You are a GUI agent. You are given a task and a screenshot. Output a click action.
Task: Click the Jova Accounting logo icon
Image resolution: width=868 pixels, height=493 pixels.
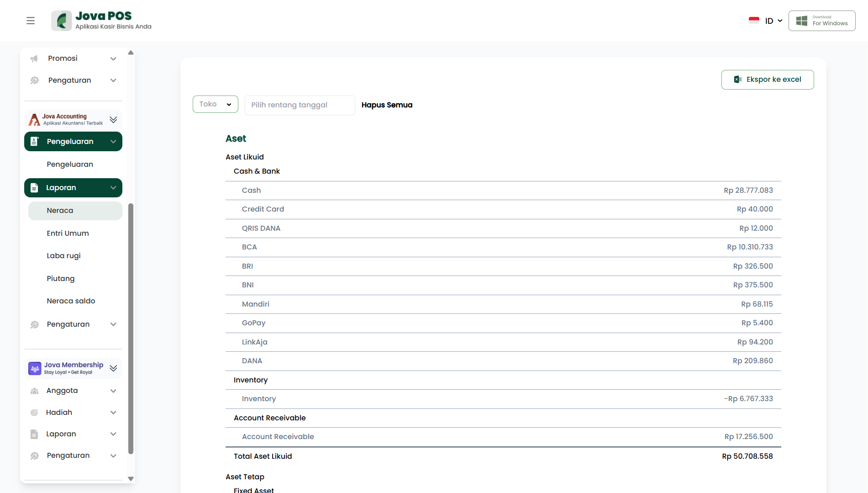pyautogui.click(x=34, y=120)
